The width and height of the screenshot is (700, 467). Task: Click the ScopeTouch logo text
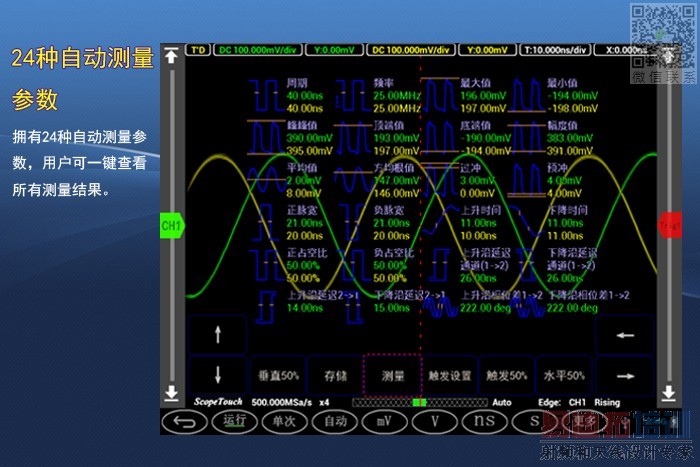(218, 402)
